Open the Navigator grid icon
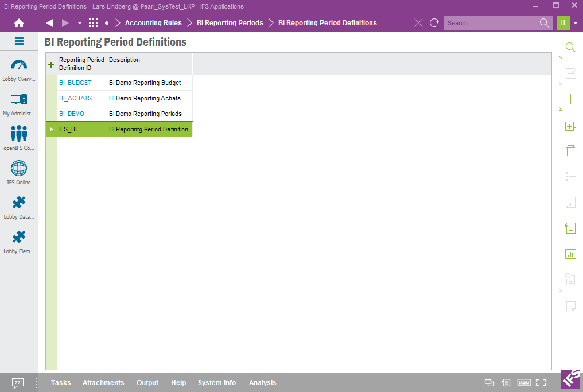This screenshot has height=392, width=583. click(x=93, y=23)
